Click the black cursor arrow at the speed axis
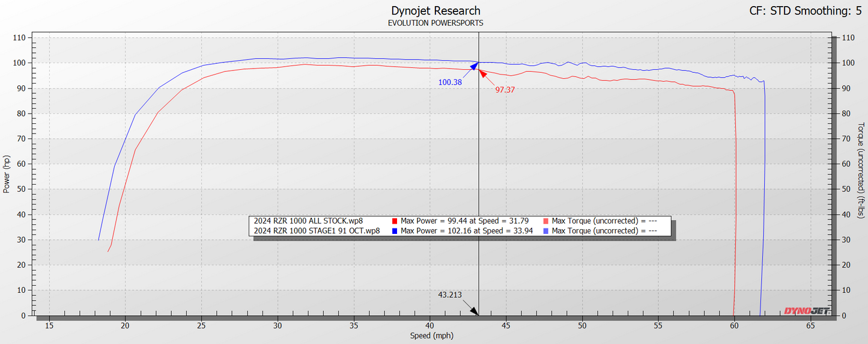The height and width of the screenshot is (344, 868). (473, 310)
